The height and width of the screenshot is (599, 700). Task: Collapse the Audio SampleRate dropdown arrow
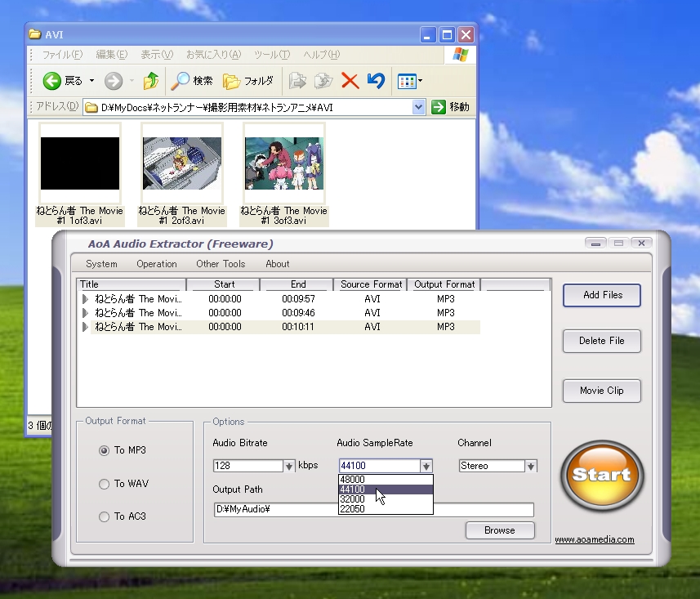[426, 467]
